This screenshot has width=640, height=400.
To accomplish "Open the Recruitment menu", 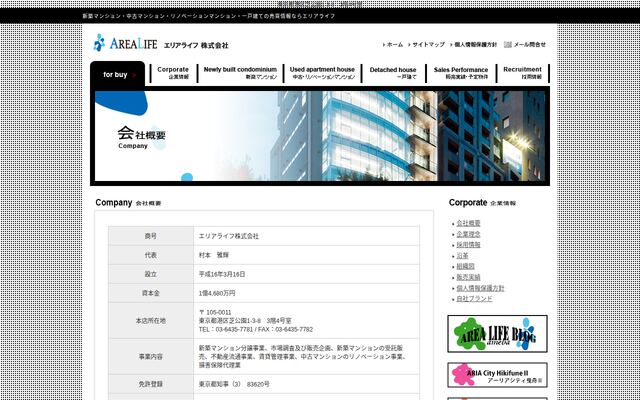I will coord(522,73).
